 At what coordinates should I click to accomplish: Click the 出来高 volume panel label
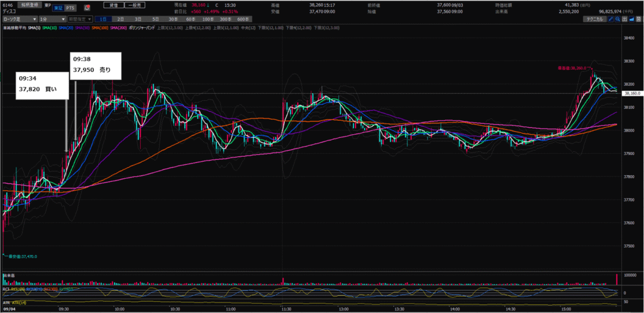8,275
